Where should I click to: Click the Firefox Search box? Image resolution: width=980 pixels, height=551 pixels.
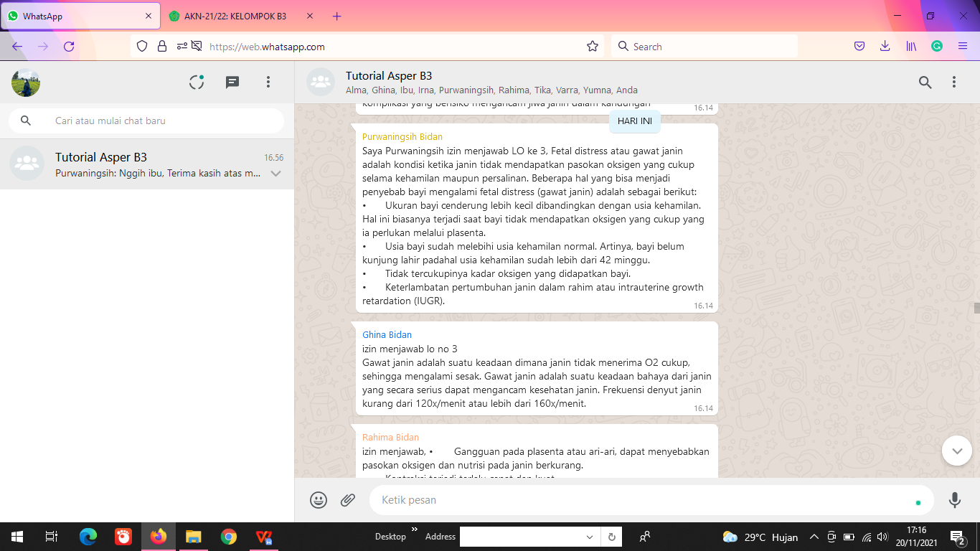coord(705,47)
